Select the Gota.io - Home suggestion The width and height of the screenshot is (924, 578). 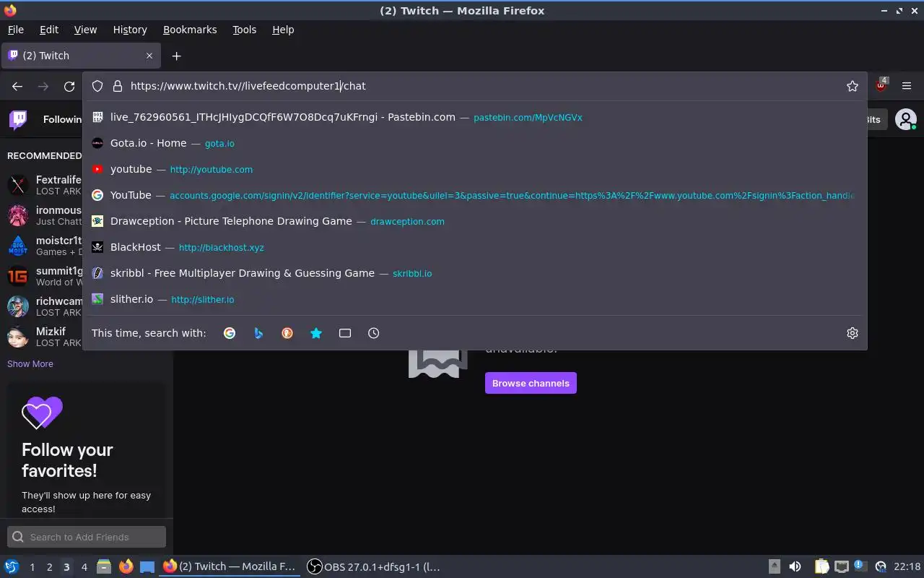[474, 143]
